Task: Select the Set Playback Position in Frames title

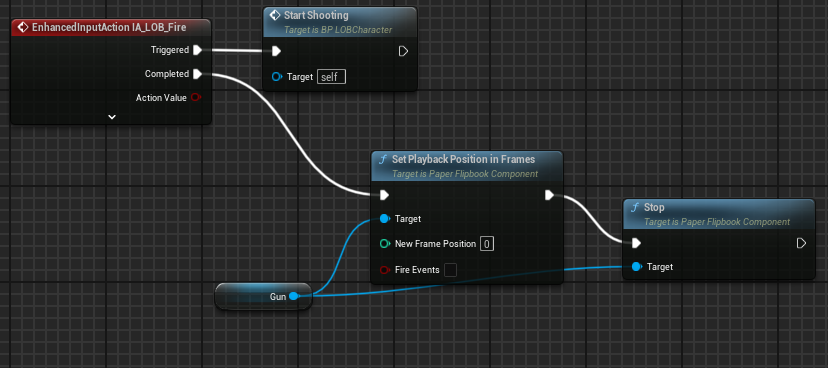Action: pos(463,159)
